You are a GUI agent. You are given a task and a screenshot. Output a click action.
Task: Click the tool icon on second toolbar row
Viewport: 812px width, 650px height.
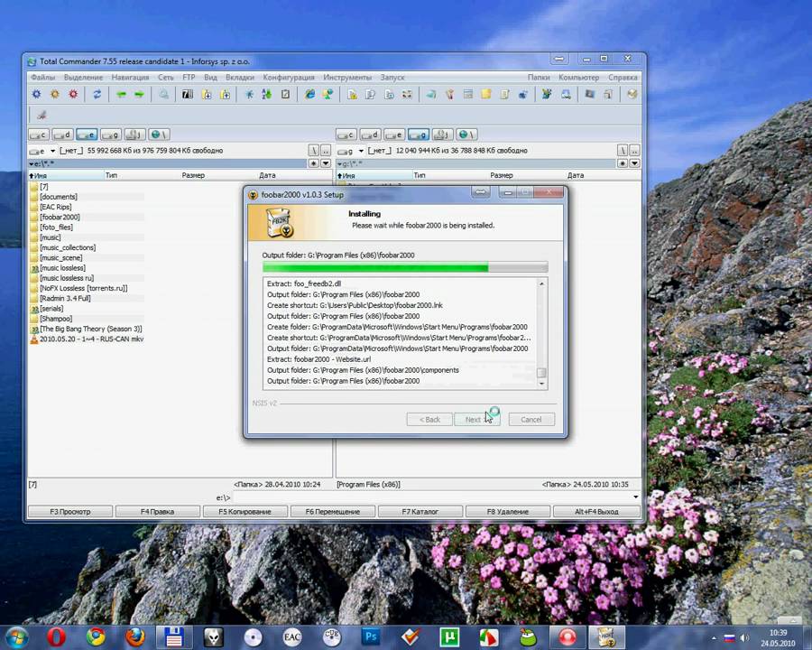tap(42, 115)
